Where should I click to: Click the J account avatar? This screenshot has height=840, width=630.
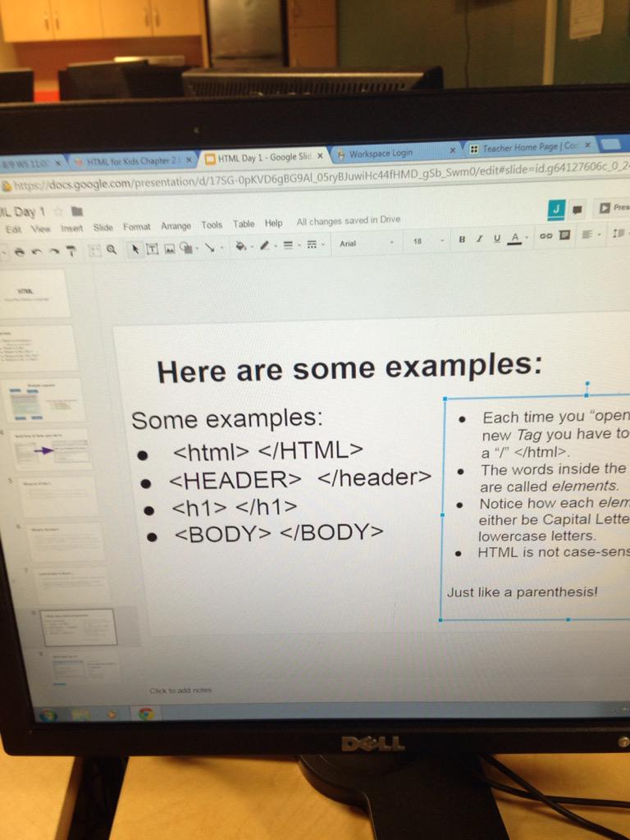pos(556,209)
